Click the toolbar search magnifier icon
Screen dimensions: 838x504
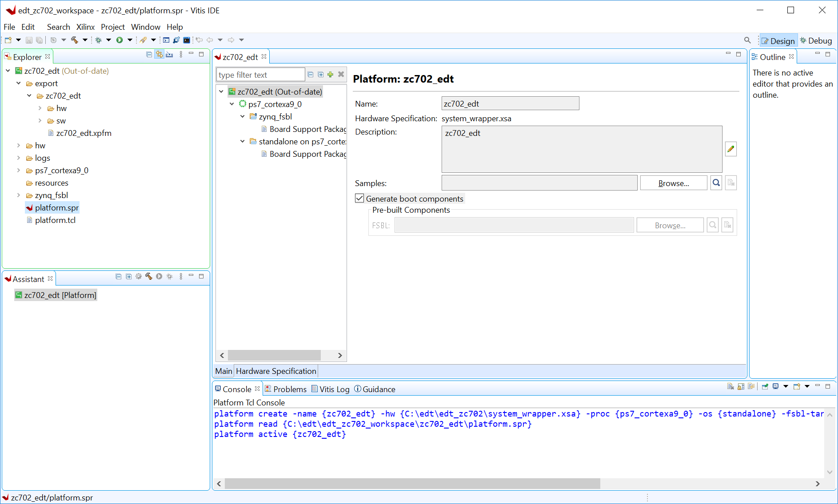pos(747,40)
